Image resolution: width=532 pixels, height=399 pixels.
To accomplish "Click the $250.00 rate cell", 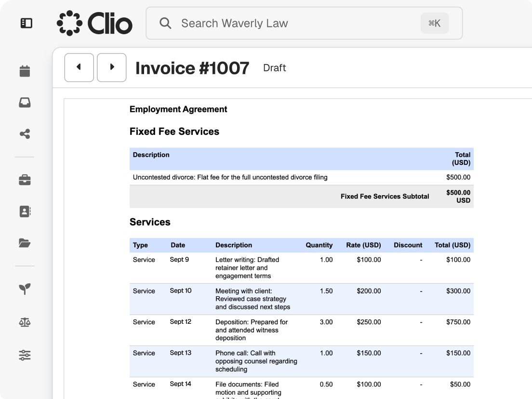I will [369, 322].
